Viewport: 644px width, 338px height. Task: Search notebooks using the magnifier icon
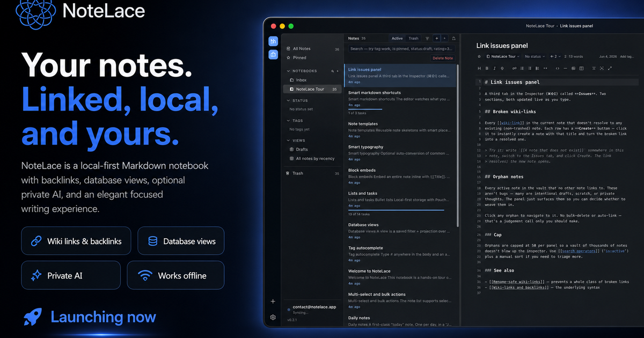coord(332,71)
